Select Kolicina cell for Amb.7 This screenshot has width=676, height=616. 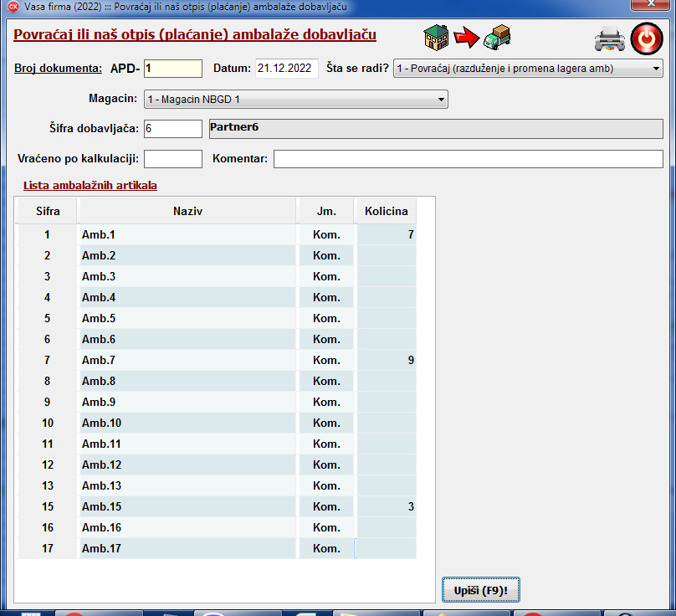(387, 360)
